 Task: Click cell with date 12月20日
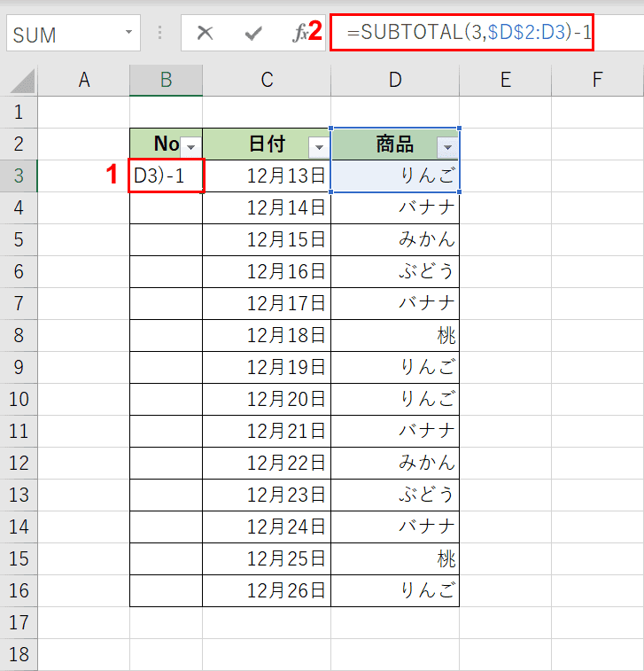(267, 399)
